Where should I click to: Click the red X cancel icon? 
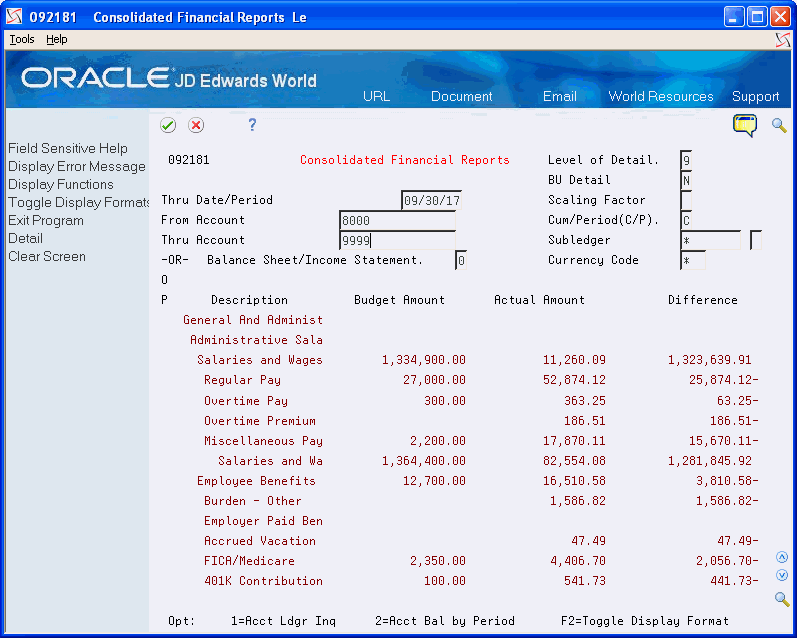tap(196, 125)
